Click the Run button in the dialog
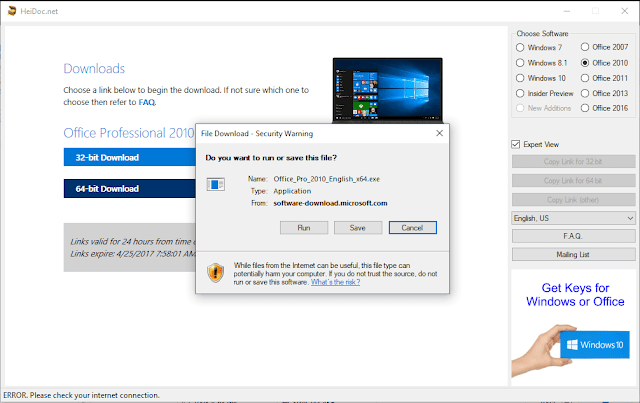The height and width of the screenshot is (403, 640). coord(304,228)
